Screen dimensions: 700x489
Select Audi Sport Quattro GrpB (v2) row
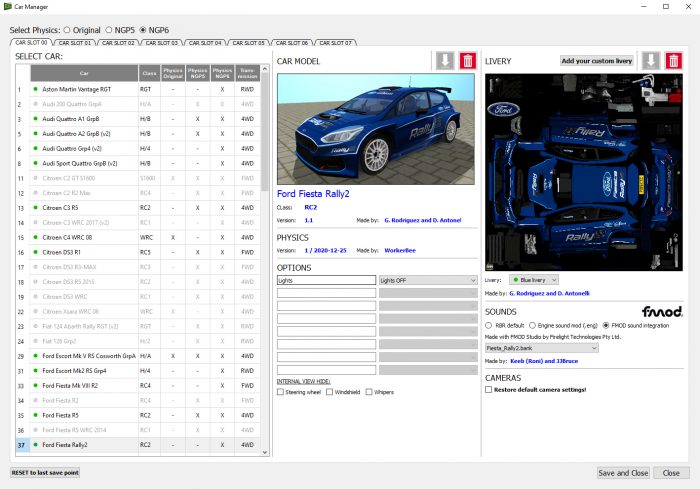tap(138, 163)
